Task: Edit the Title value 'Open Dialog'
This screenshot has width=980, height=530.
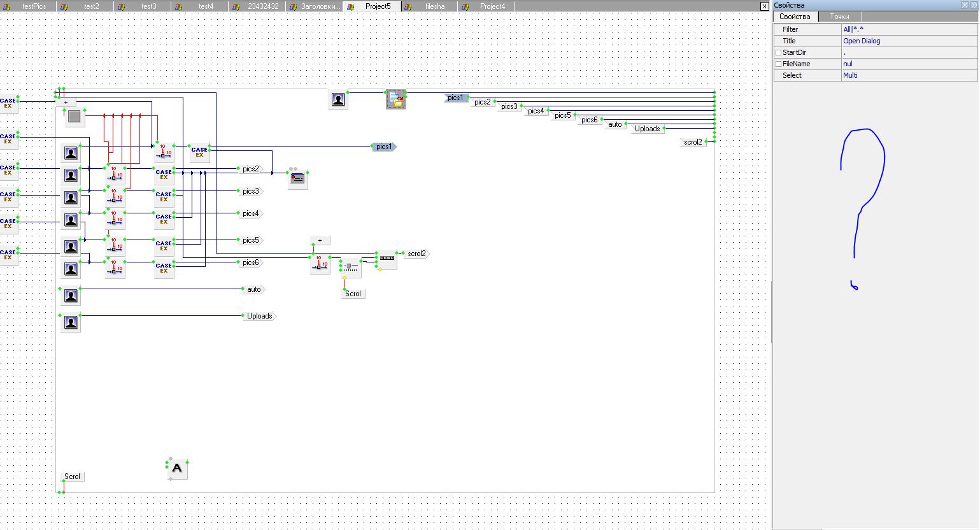Action: (x=908, y=41)
